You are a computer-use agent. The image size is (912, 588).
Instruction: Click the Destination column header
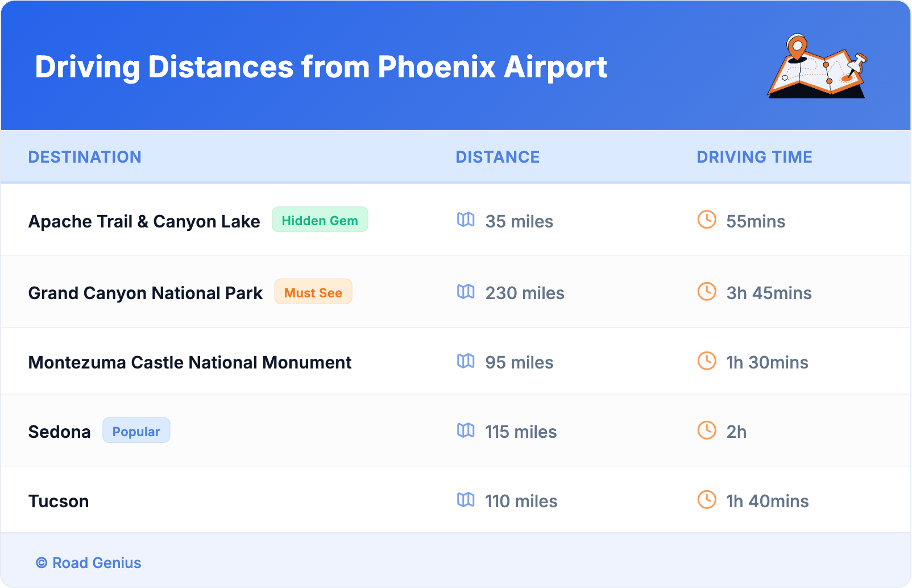(x=85, y=157)
